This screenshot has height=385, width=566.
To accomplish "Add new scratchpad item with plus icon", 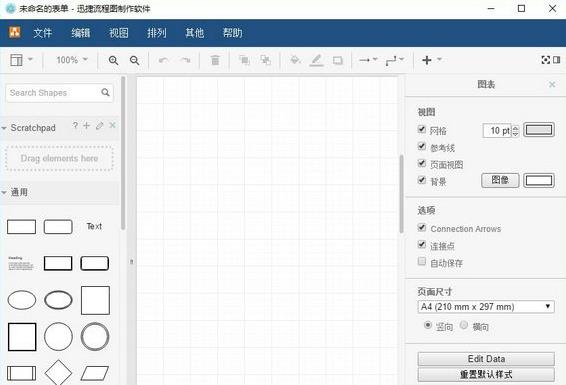I will (87, 126).
